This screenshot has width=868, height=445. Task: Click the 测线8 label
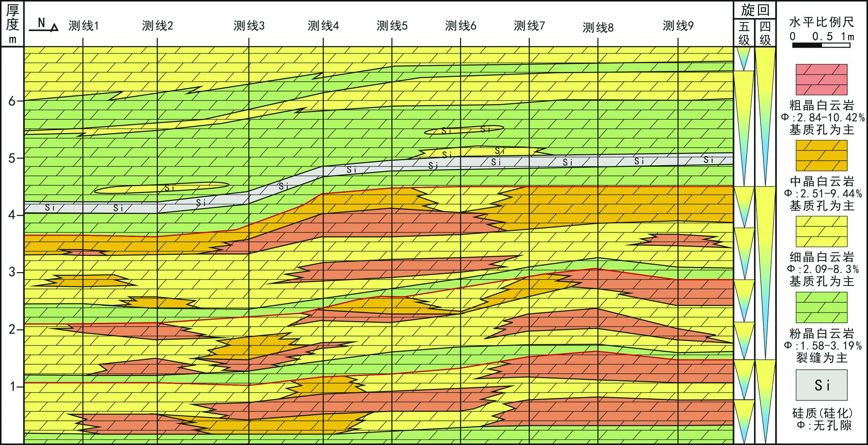pos(598,28)
